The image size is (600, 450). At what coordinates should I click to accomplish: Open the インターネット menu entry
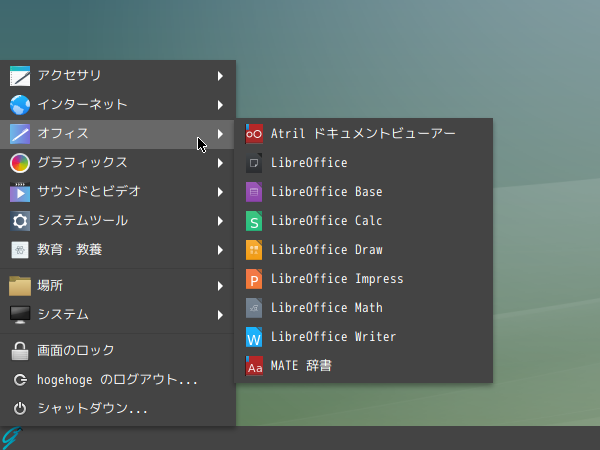(117, 105)
